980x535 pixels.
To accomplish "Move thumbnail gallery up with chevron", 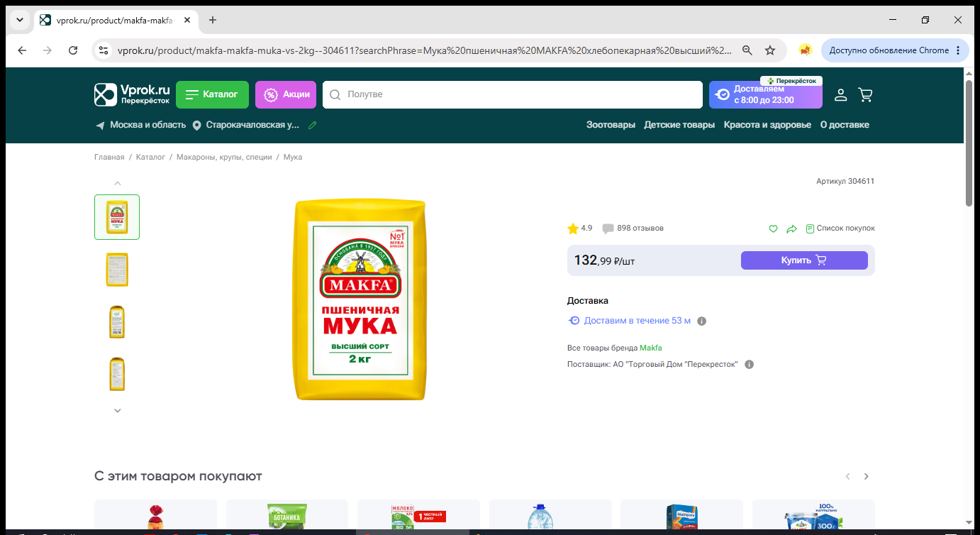I will point(118,183).
